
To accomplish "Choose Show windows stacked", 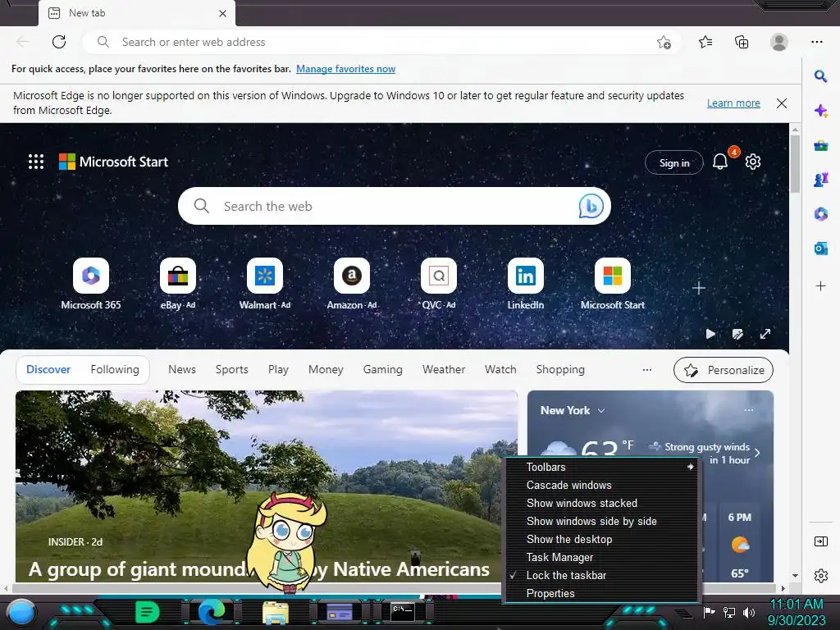I will (603, 504).
